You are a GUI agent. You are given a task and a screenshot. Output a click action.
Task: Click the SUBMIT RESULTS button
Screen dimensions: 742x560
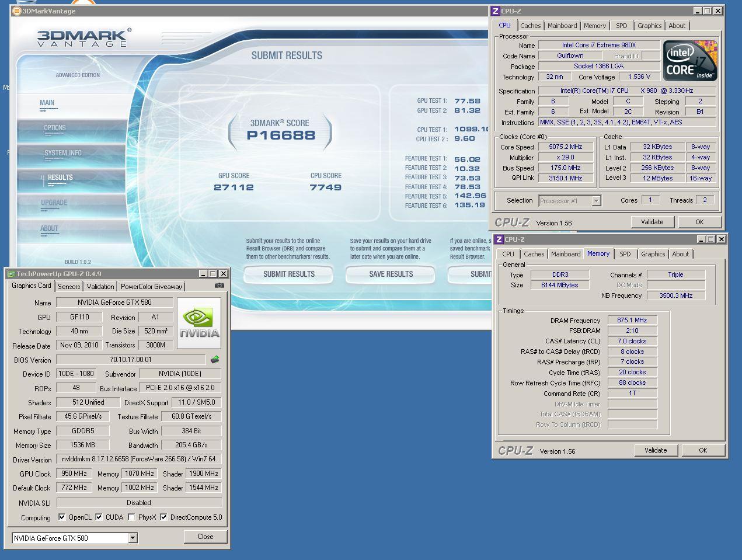pos(288,274)
